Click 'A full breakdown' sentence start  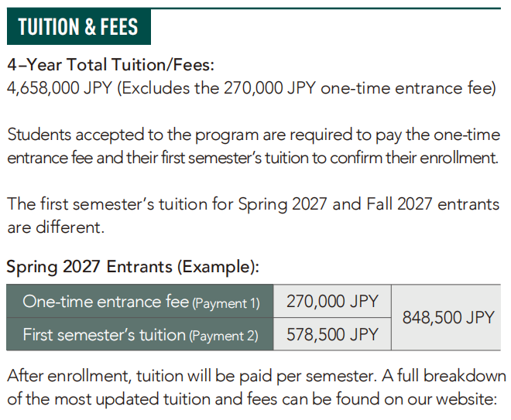(x=444, y=376)
